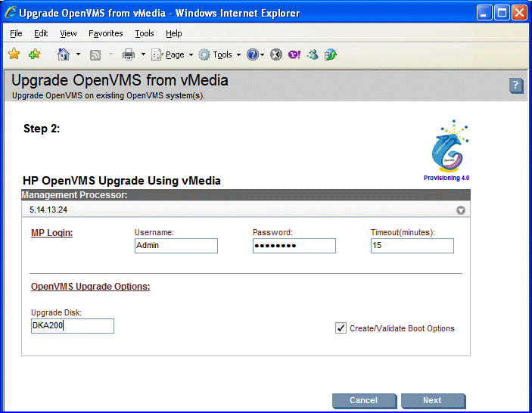Click the Add to Favorites icon

(x=34, y=54)
